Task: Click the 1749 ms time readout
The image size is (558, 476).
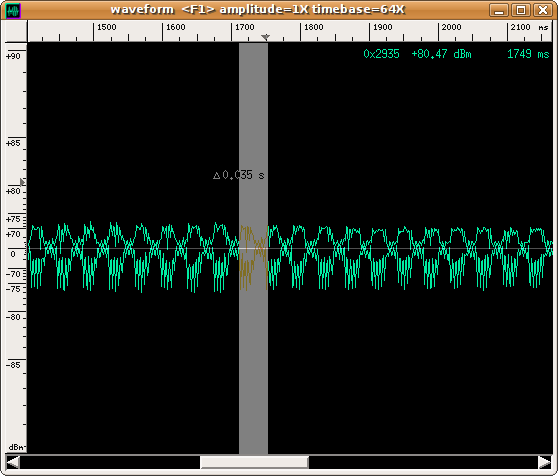Action: (528, 54)
